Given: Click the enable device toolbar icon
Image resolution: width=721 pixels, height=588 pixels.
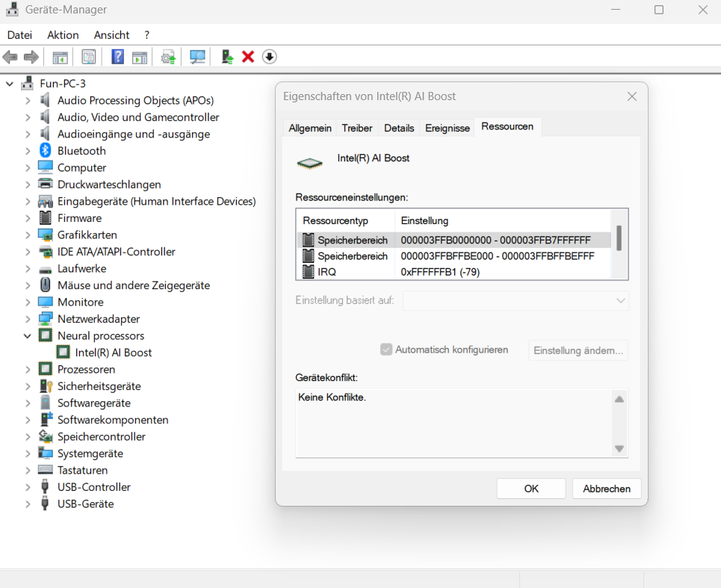Looking at the screenshot, I should (227, 57).
